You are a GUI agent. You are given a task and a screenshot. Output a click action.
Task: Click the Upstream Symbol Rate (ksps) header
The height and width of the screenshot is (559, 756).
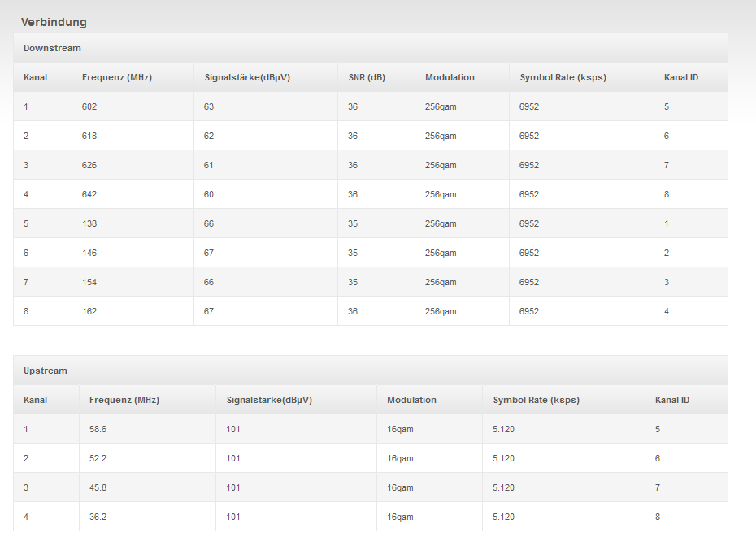pyautogui.click(x=536, y=400)
